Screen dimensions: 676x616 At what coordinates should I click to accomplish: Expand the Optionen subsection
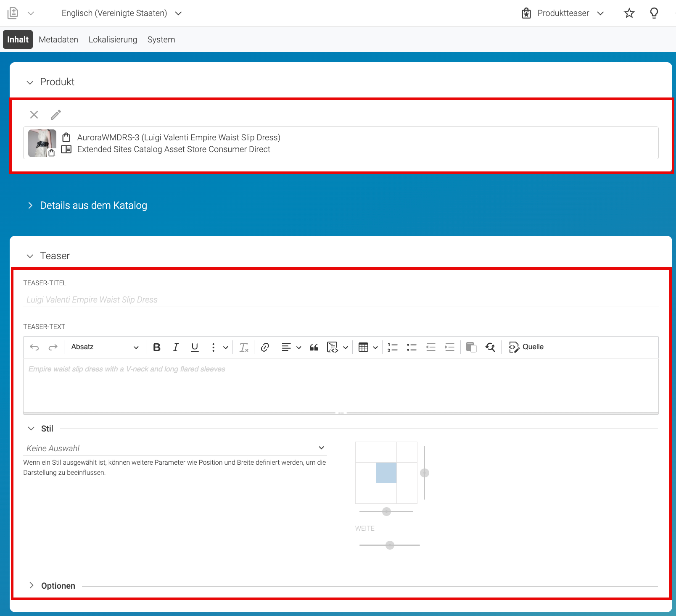tap(32, 585)
